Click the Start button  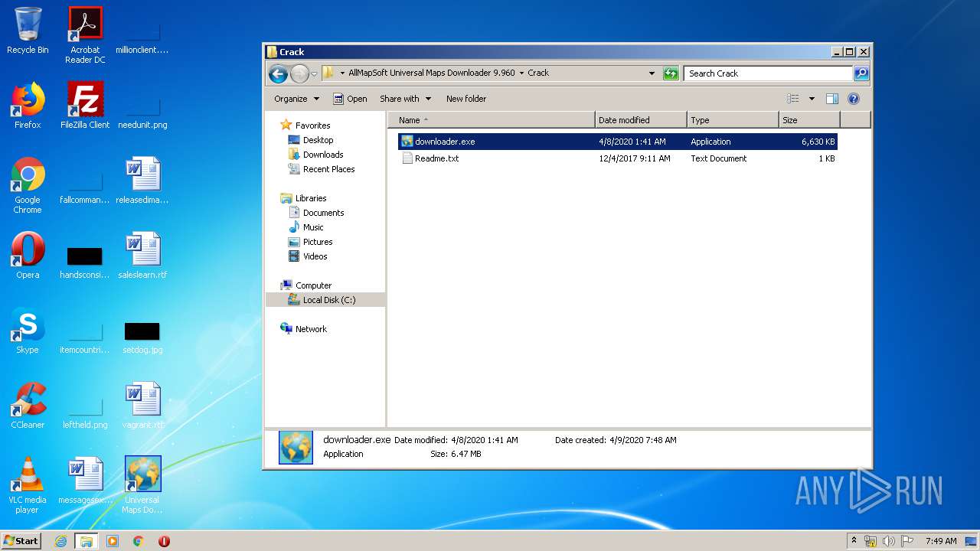pyautogui.click(x=21, y=541)
